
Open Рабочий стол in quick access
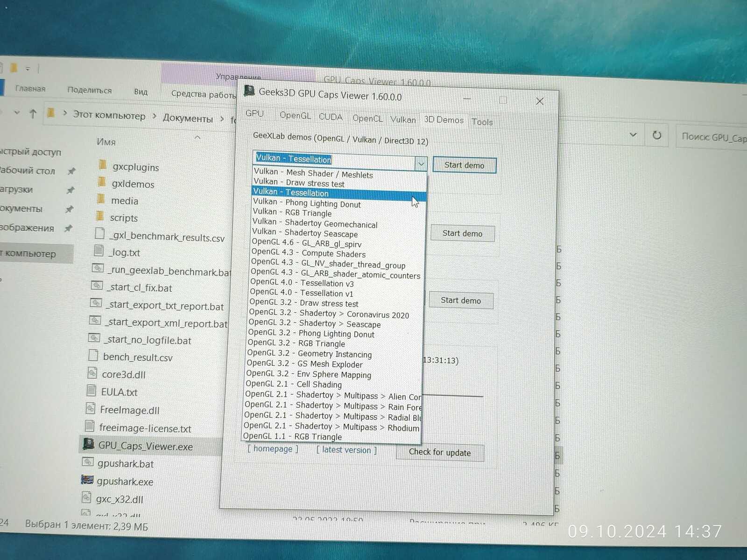27,170
